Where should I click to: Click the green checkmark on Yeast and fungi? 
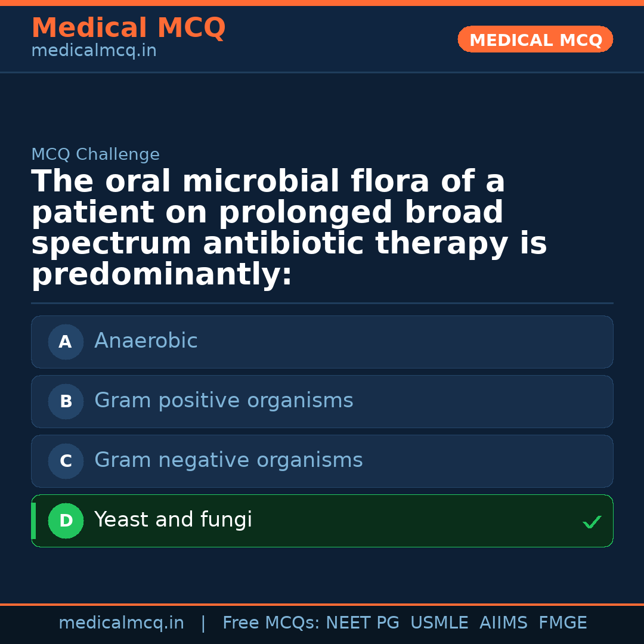tap(592, 522)
